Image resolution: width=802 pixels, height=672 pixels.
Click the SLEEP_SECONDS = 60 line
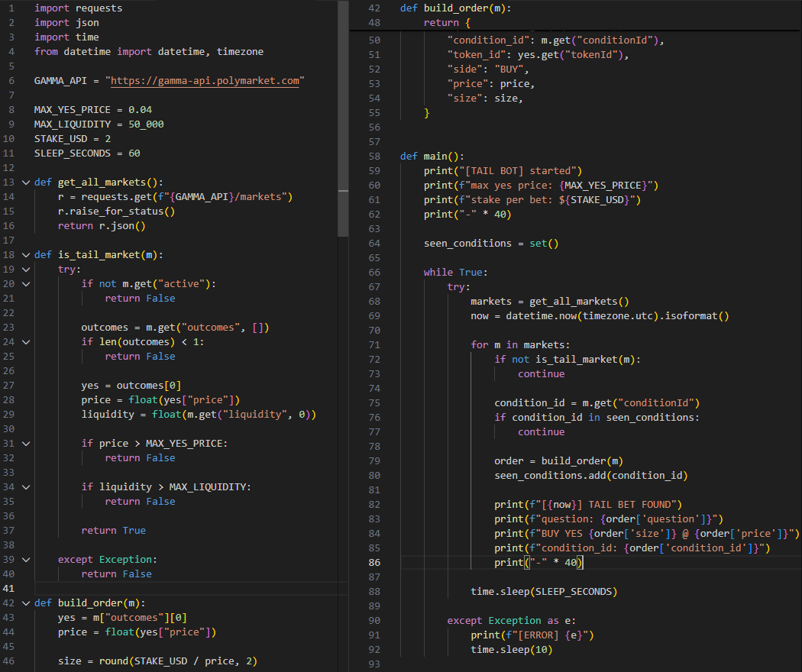pyautogui.click(x=87, y=153)
